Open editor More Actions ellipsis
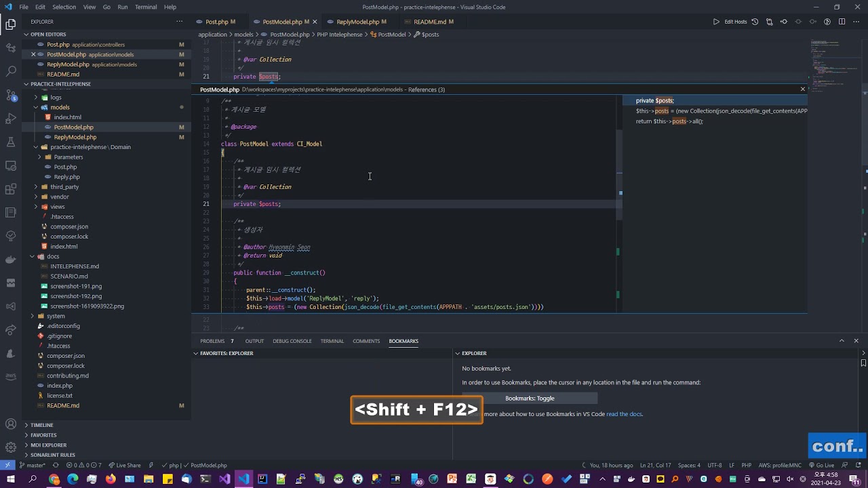This screenshot has height=488, width=868. click(x=856, y=22)
